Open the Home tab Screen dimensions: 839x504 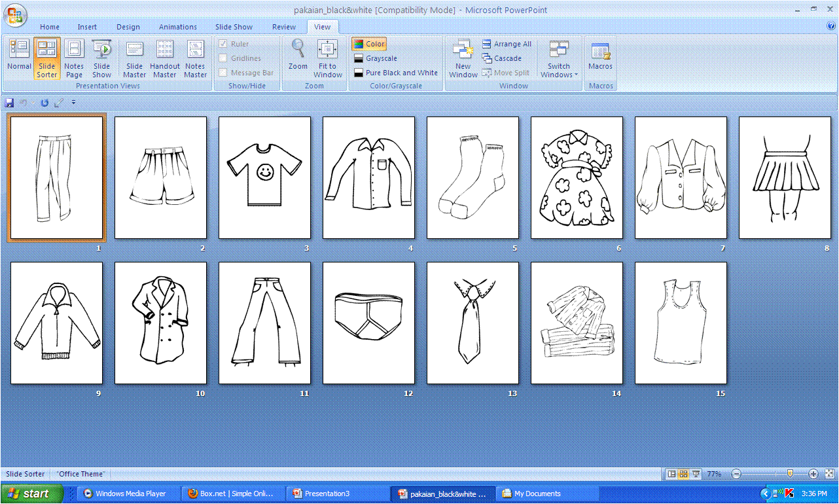50,27
